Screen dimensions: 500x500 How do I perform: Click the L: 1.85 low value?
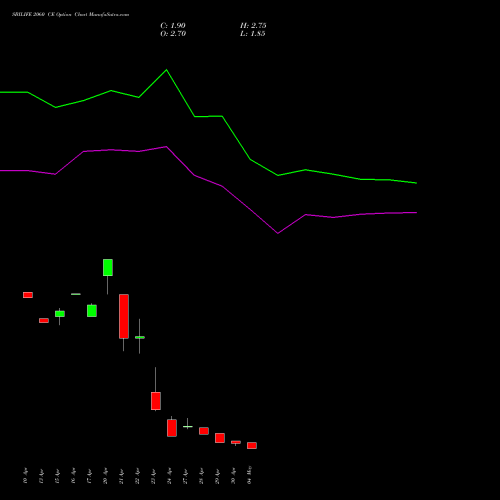click(253, 33)
